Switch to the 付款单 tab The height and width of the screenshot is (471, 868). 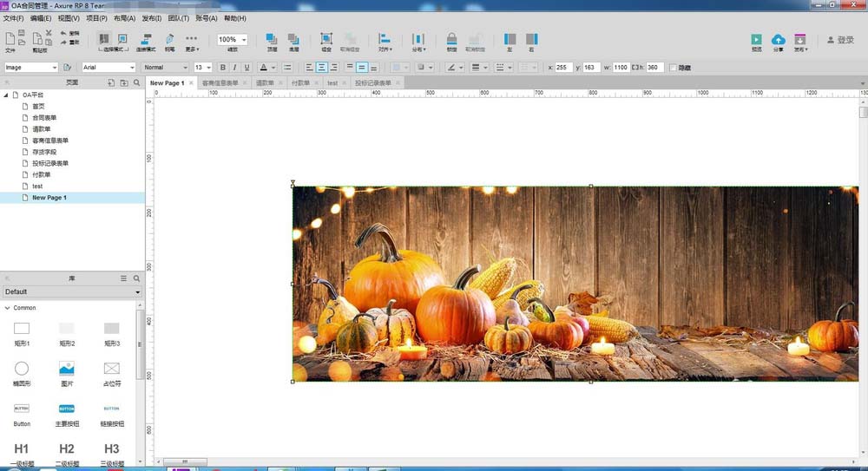pos(300,83)
